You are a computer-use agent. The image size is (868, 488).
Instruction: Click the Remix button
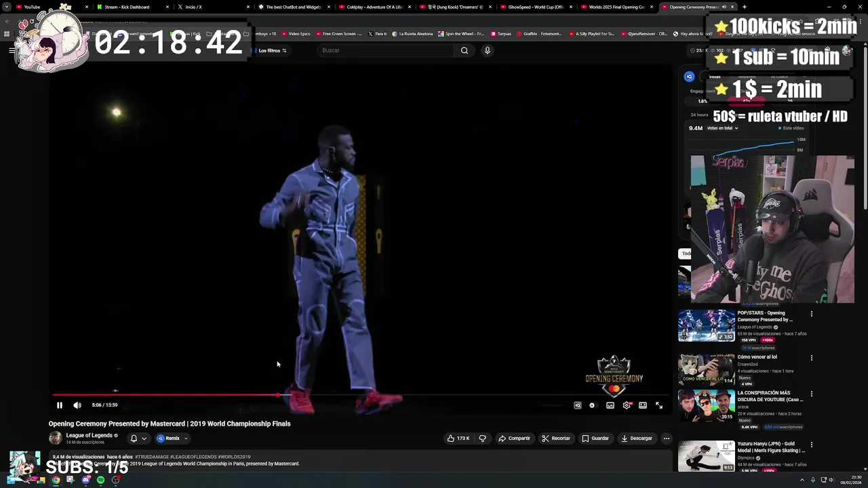point(168,439)
